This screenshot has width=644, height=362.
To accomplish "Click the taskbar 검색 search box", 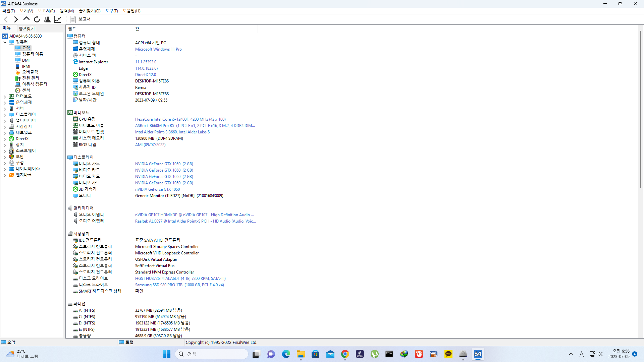I will click(212, 354).
